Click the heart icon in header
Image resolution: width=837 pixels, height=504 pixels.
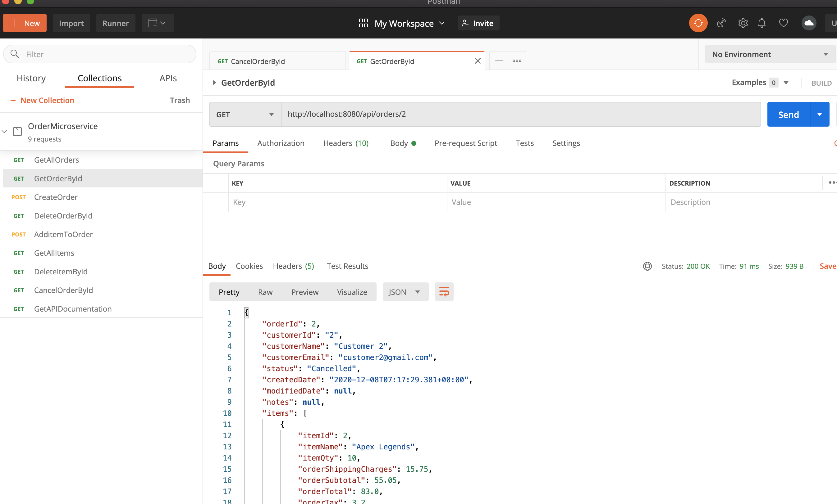[x=783, y=23]
